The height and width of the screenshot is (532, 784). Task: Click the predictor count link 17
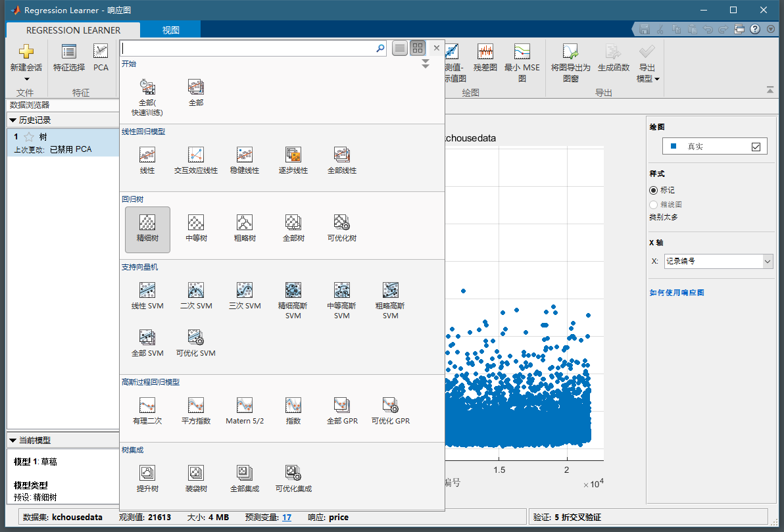pos(287,518)
